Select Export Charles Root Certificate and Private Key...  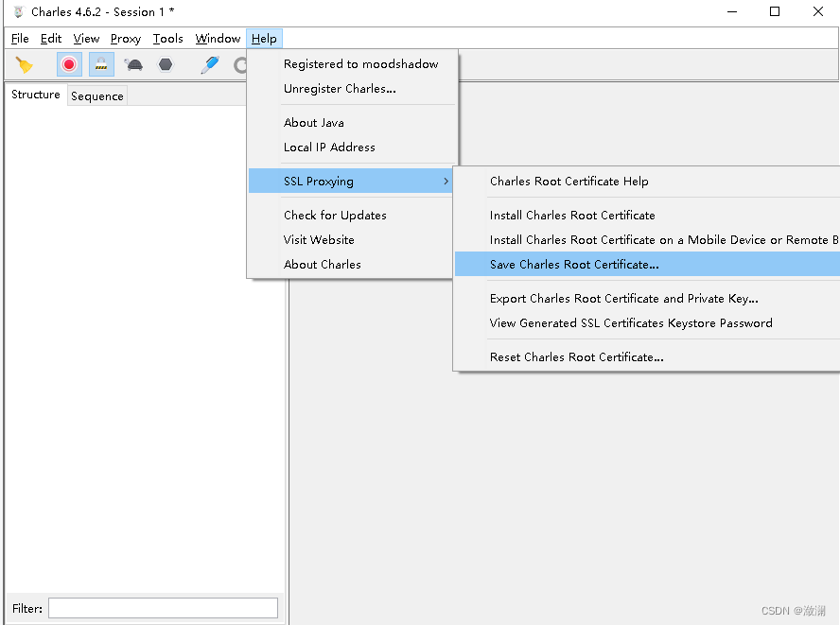click(x=647, y=298)
